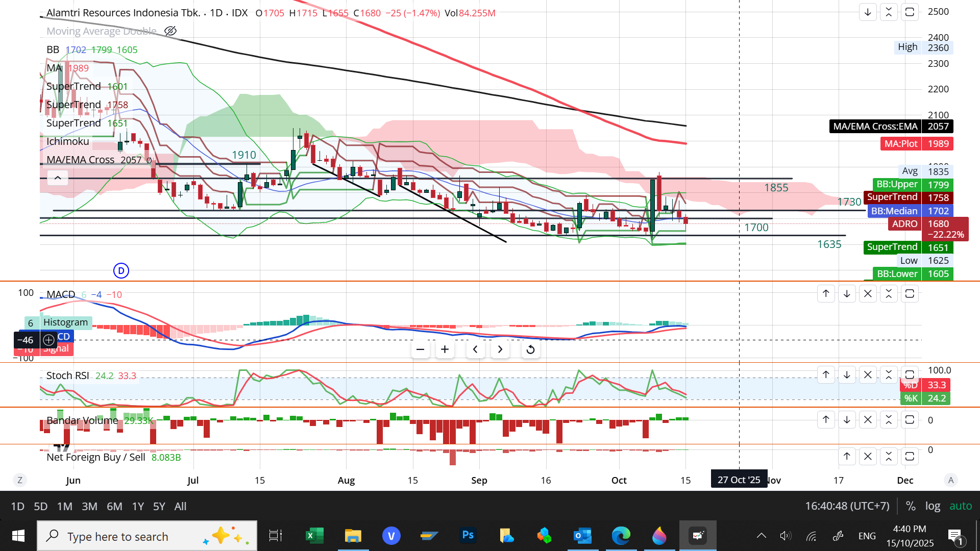This screenshot has width=980, height=551.
Task: Zoom out the chart with minus button
Action: coord(420,349)
